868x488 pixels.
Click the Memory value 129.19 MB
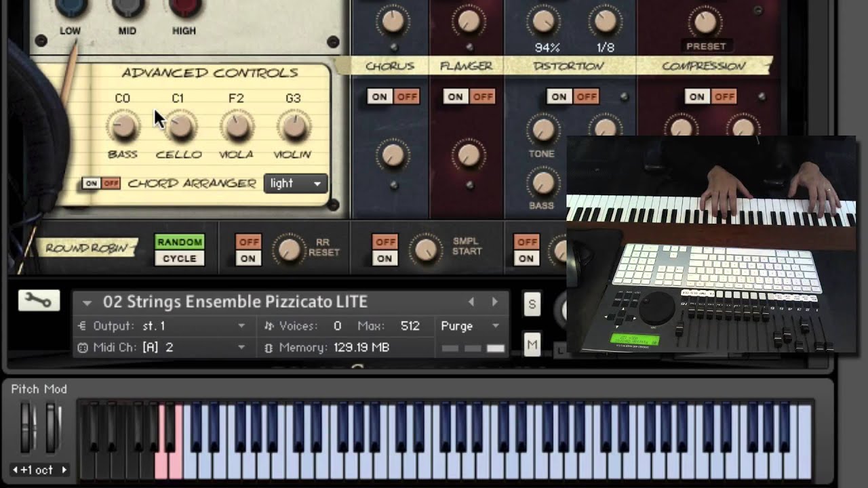click(361, 348)
